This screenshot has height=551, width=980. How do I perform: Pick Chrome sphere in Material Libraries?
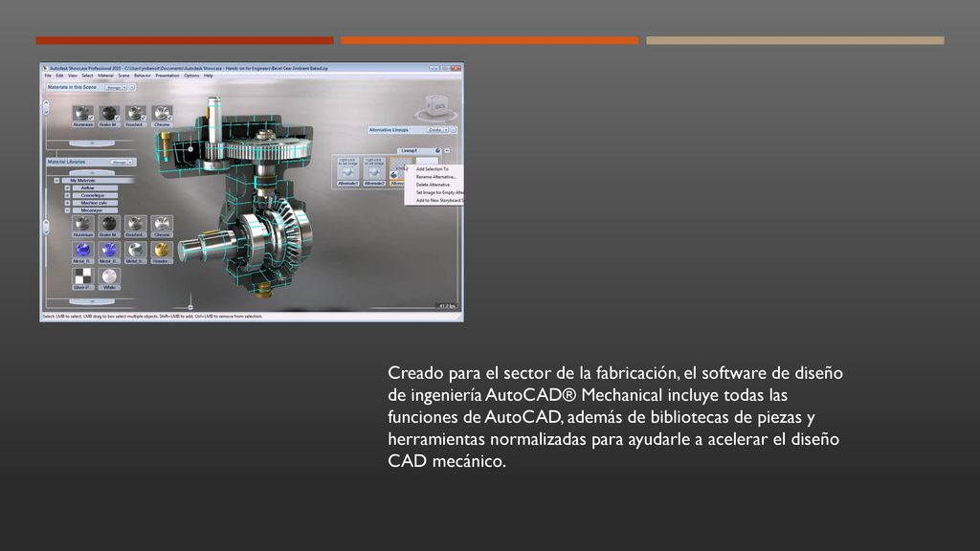click(x=162, y=224)
